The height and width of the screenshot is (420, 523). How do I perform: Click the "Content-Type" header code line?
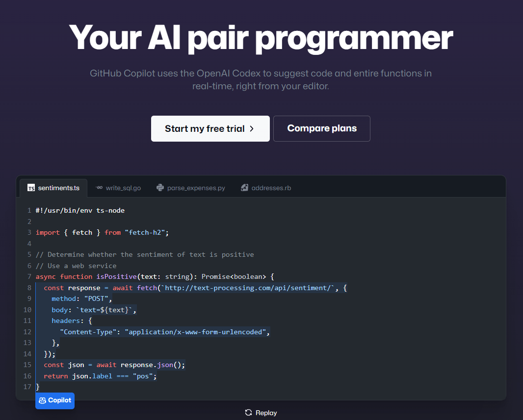(x=165, y=332)
